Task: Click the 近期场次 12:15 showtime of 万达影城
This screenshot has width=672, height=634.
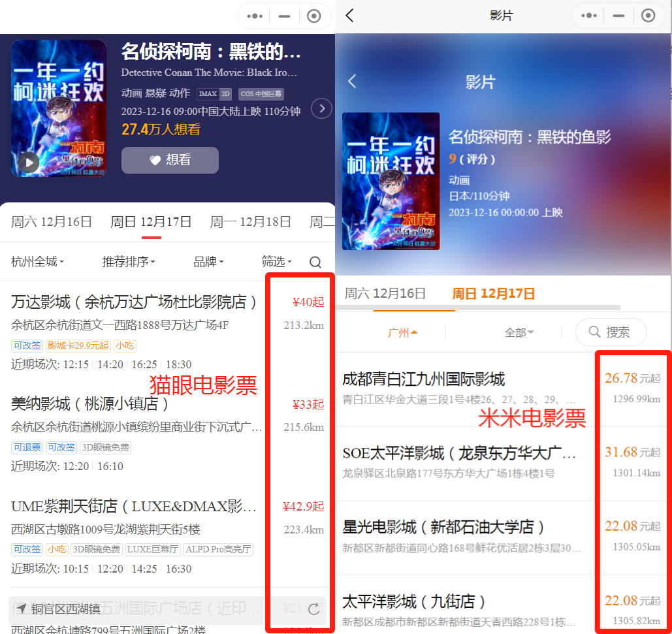Action: tap(76, 364)
